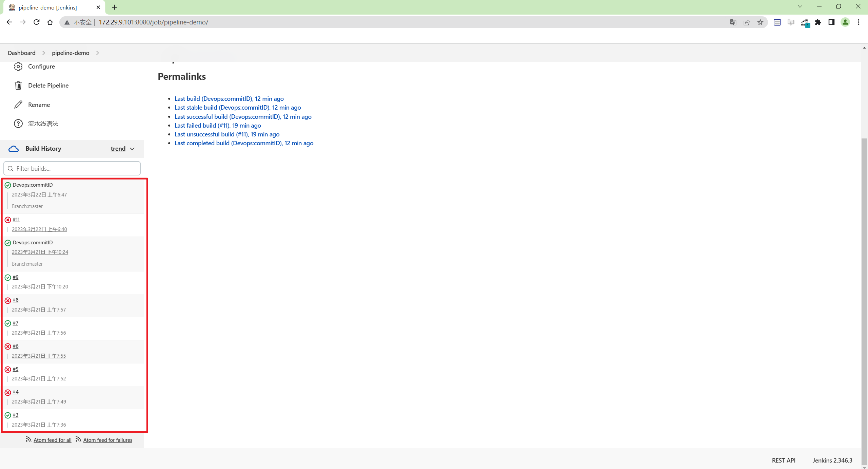Open build #9 link in Build History
Viewport: 868px width, 469px height.
pyautogui.click(x=16, y=277)
